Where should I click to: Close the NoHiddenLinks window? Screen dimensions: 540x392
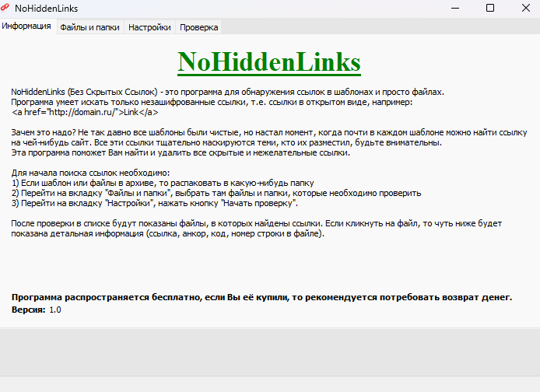(x=525, y=8)
